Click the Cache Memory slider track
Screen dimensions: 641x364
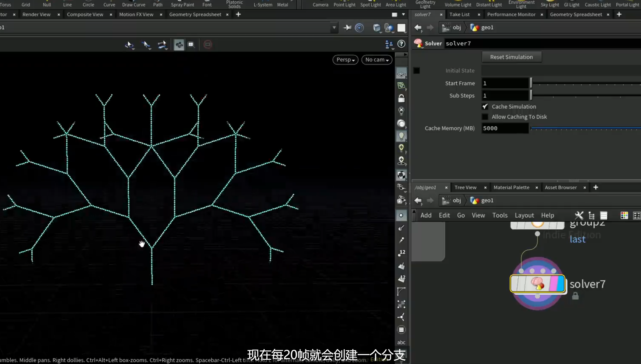[585, 128]
